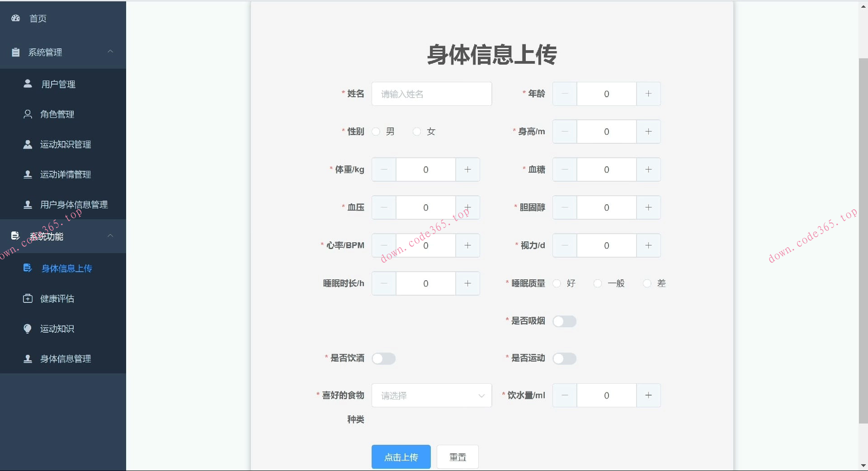This screenshot has width=868, height=471.
Task: Collapse the 系统功能 section
Action: point(110,236)
